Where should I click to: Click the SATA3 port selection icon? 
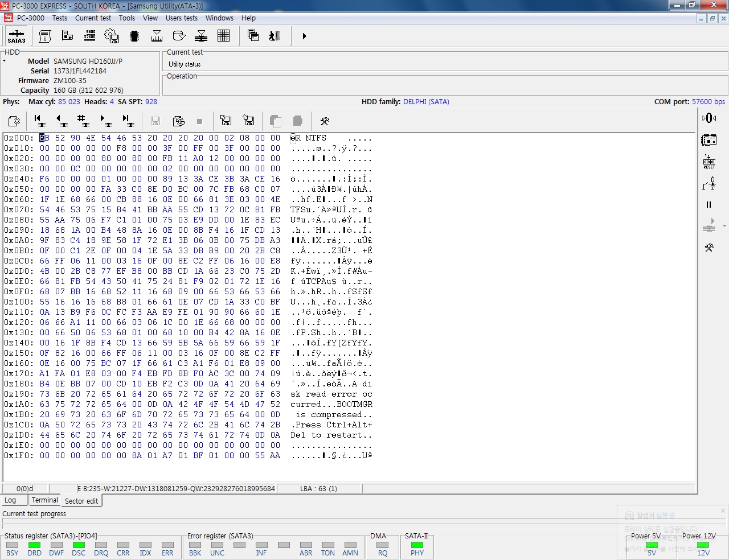point(17,36)
